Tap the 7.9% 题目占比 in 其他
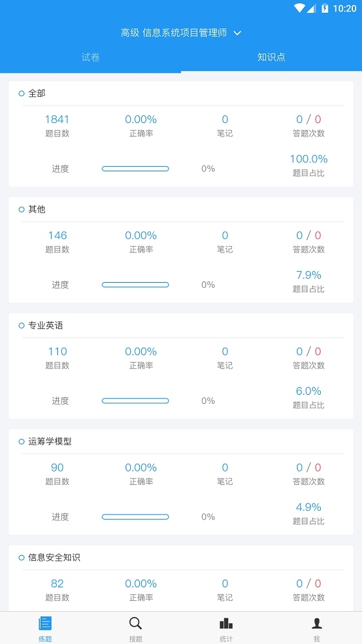362x644 pixels. click(x=309, y=275)
